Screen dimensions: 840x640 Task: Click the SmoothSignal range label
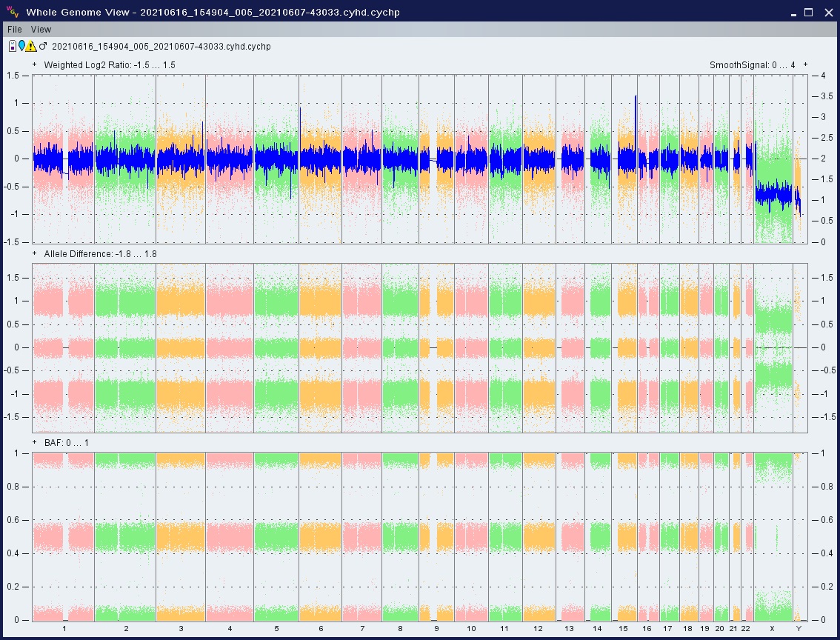(752, 65)
